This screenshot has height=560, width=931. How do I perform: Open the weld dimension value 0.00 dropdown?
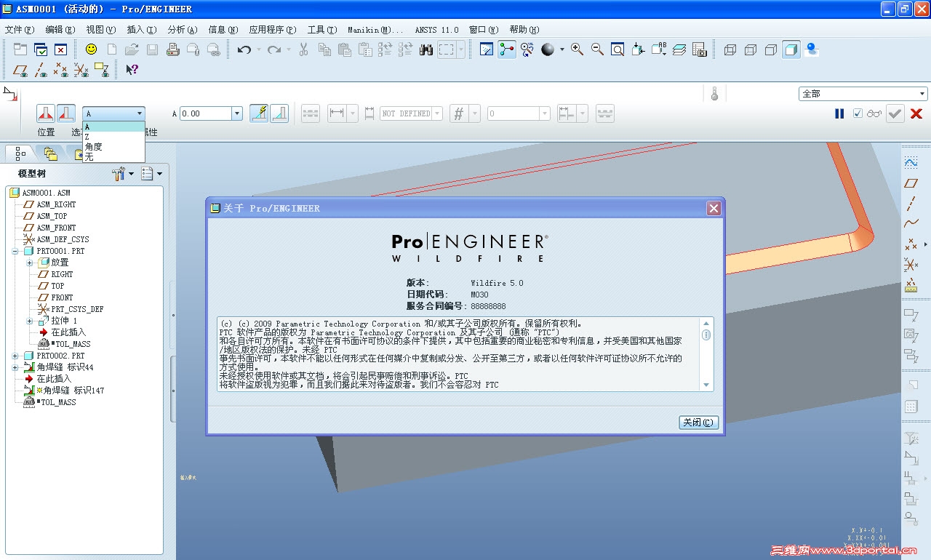(237, 113)
